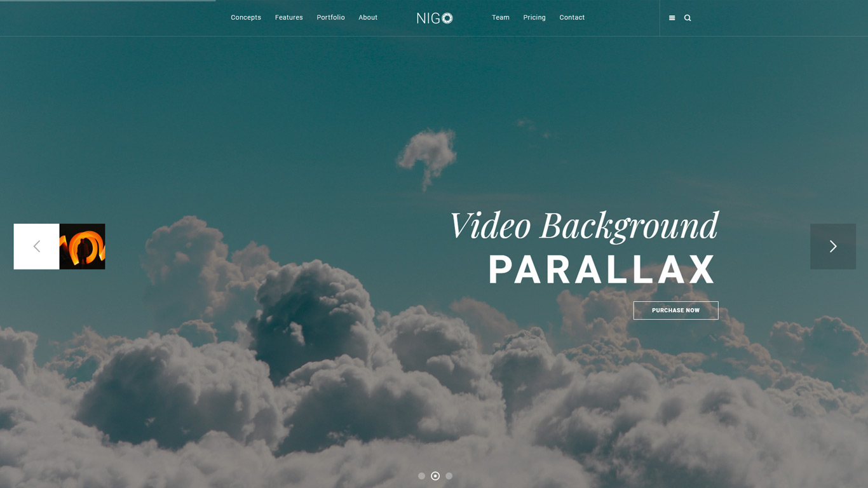This screenshot has height=488, width=868.
Task: Select the active middle slider dot
Action: (x=435, y=476)
